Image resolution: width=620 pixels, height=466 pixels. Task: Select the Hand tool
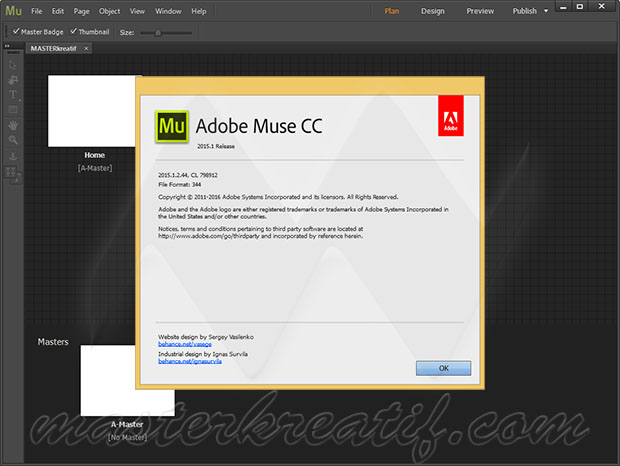(x=13, y=125)
